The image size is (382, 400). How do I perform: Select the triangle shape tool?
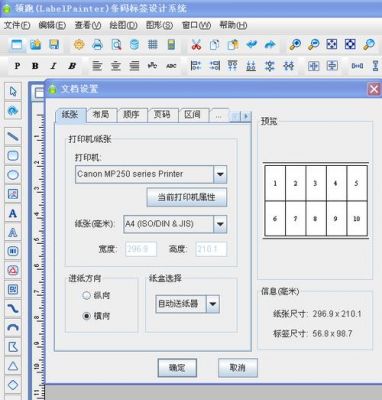pyautogui.click(x=13, y=366)
